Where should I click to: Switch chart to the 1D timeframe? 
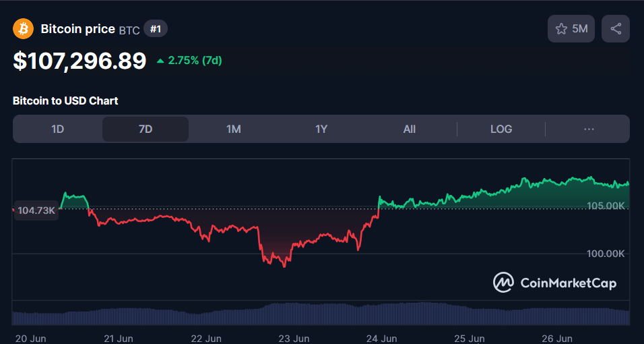[58, 129]
